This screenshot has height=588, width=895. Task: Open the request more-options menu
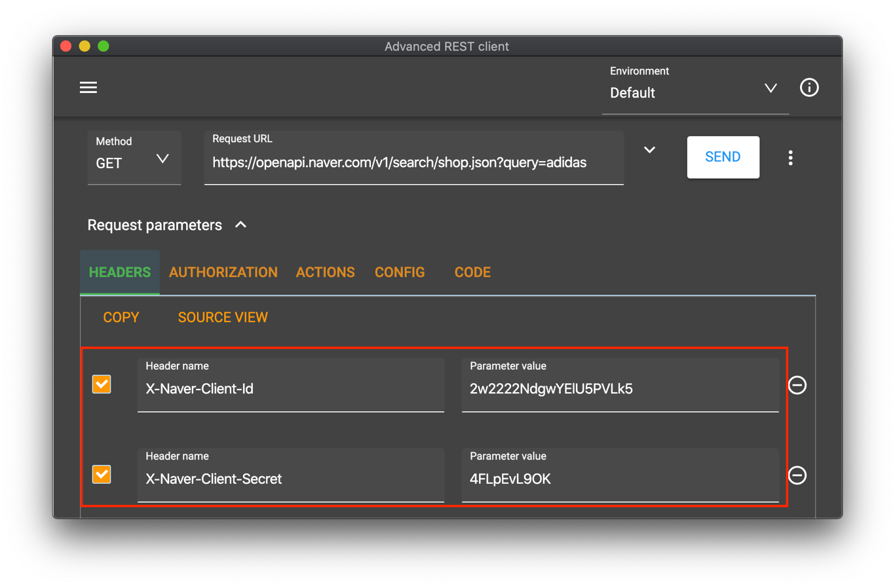[790, 158]
